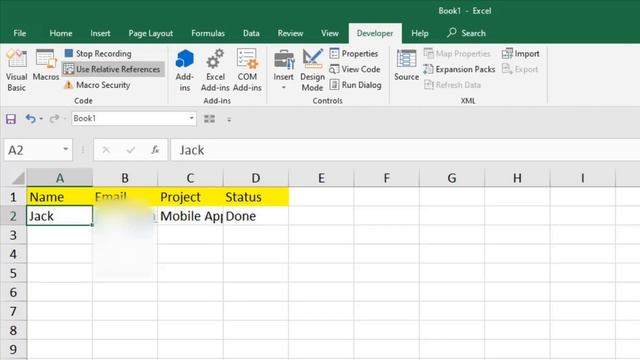This screenshot has height=360, width=640.
Task: Import XML data
Action: pos(520,53)
